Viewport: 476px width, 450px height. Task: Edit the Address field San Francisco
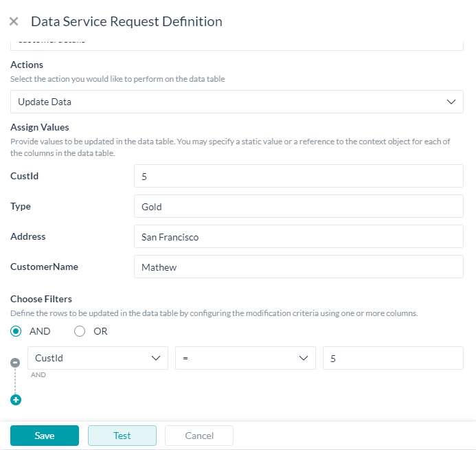(x=299, y=236)
